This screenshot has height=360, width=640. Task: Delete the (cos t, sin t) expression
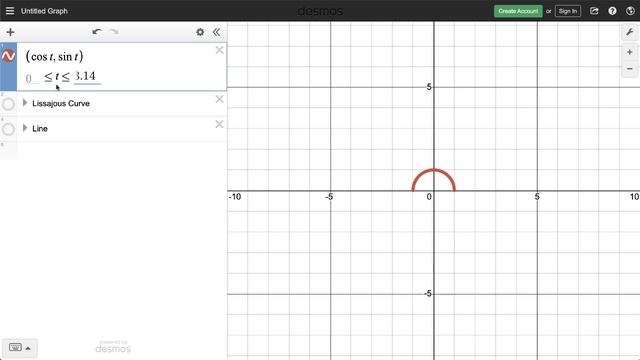point(219,50)
